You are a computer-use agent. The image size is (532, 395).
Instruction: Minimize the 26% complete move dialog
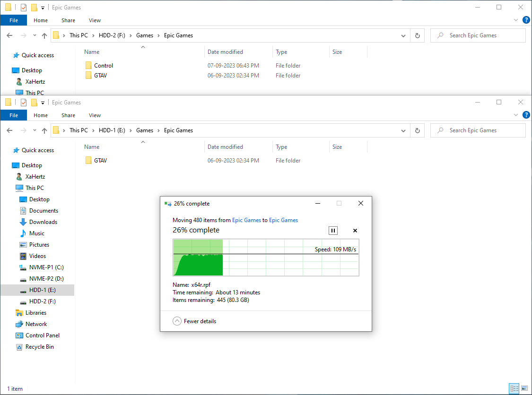pos(318,204)
